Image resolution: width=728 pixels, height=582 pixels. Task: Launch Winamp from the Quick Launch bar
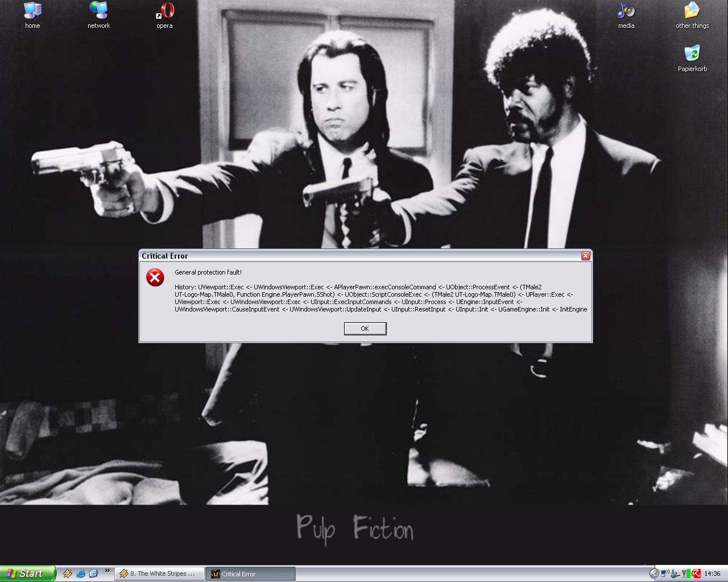pos(67,573)
